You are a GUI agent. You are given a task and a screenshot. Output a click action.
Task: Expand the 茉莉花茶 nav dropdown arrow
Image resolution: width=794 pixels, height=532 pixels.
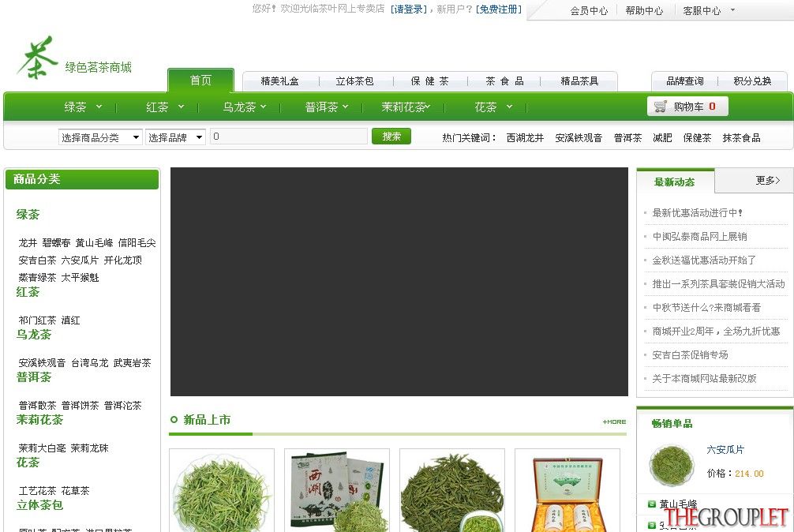pos(427,107)
